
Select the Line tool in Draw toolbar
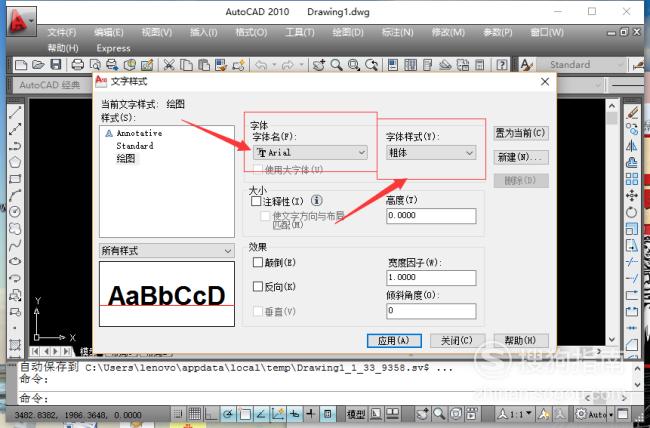15,112
